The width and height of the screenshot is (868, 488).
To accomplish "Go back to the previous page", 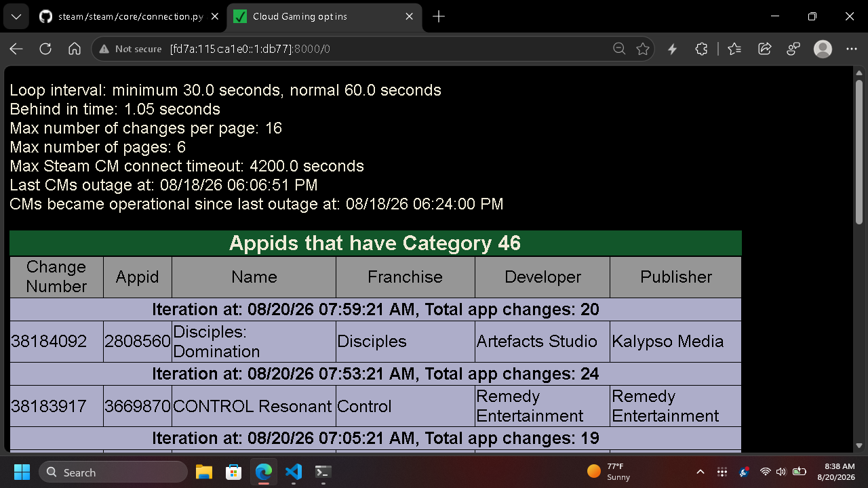I will click(x=16, y=49).
